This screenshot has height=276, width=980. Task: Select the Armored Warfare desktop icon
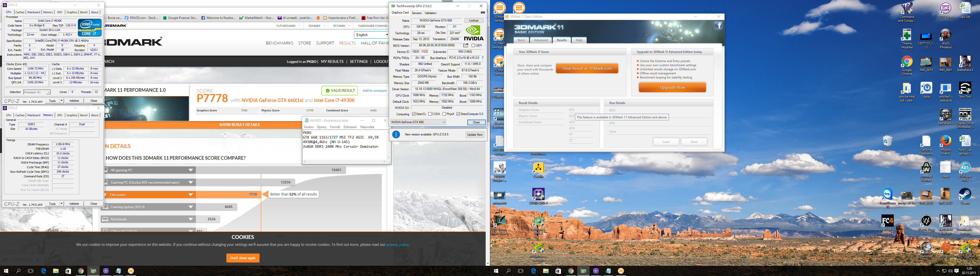pos(926,172)
